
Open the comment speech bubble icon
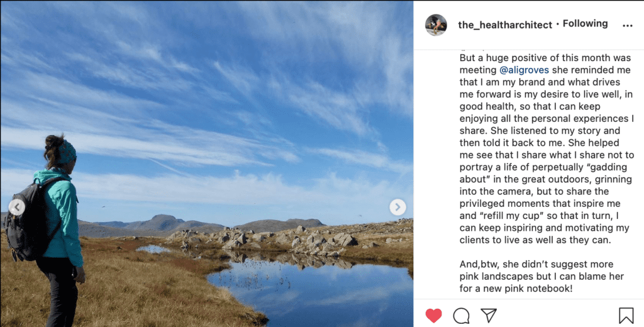(461, 315)
